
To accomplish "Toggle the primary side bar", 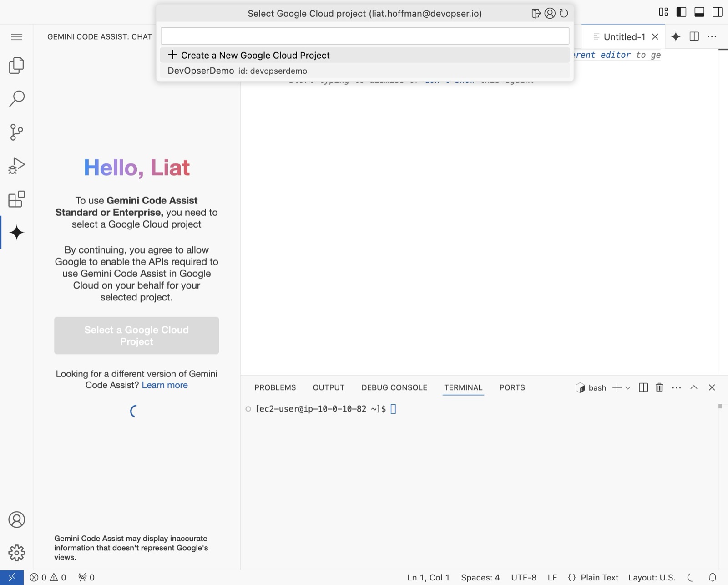I will point(682,12).
